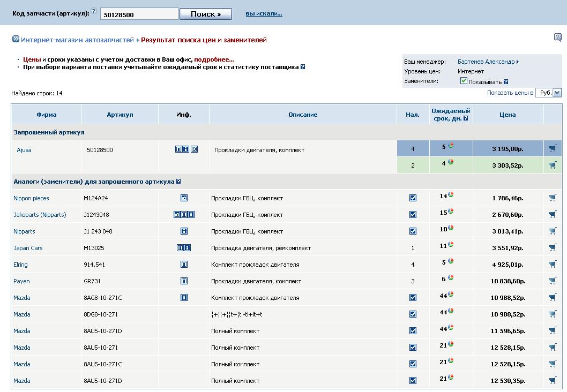Viewport: 567px width, 392px height.
Task: Click availability checkmark for Mazda 8AG8-10-271C
Action: click(413, 298)
